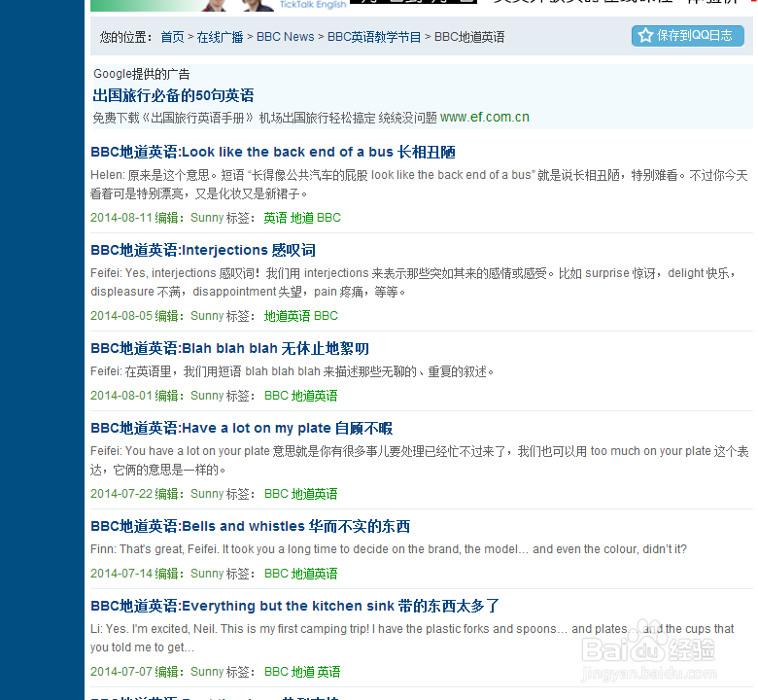This screenshot has width=758, height=700.
Task: Click date 2014-07-14 text
Action: 121,574
